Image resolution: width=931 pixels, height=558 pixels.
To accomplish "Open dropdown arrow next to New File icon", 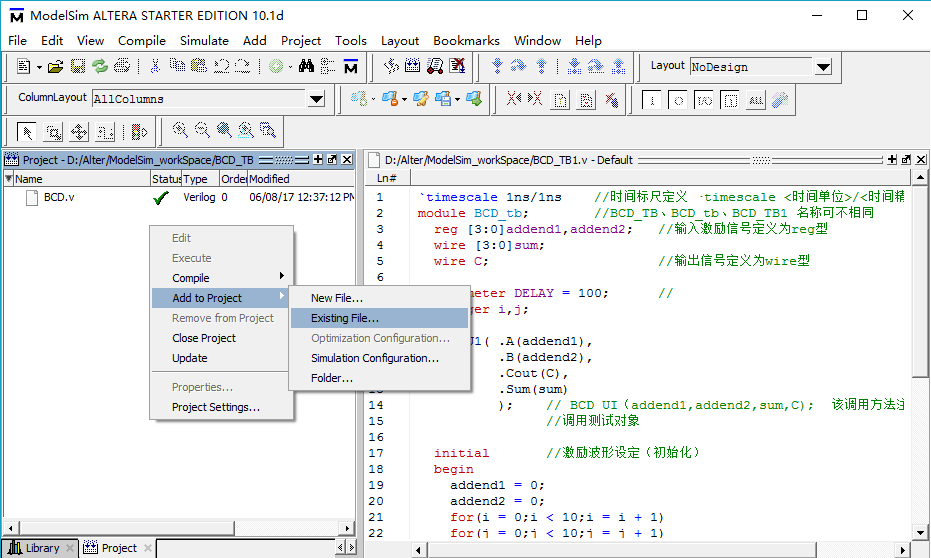I will 39,67.
